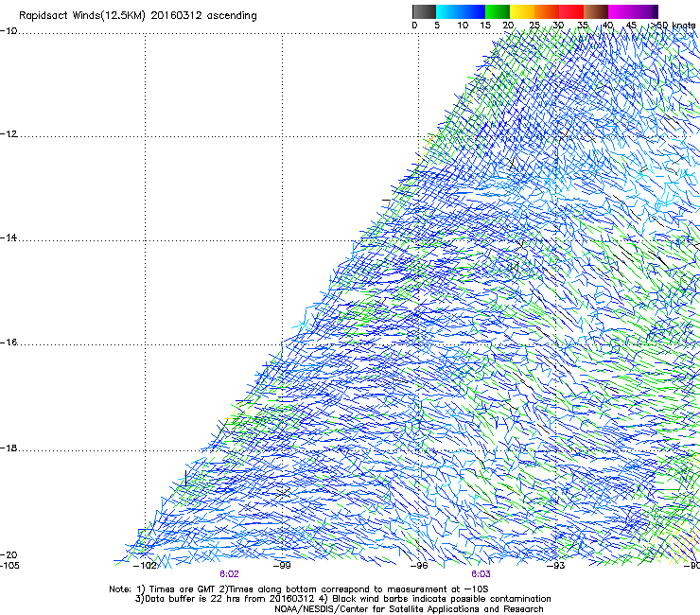The height and width of the screenshot is (615, 700).
Task: Click the -12 latitude axis label
Action: (9, 134)
